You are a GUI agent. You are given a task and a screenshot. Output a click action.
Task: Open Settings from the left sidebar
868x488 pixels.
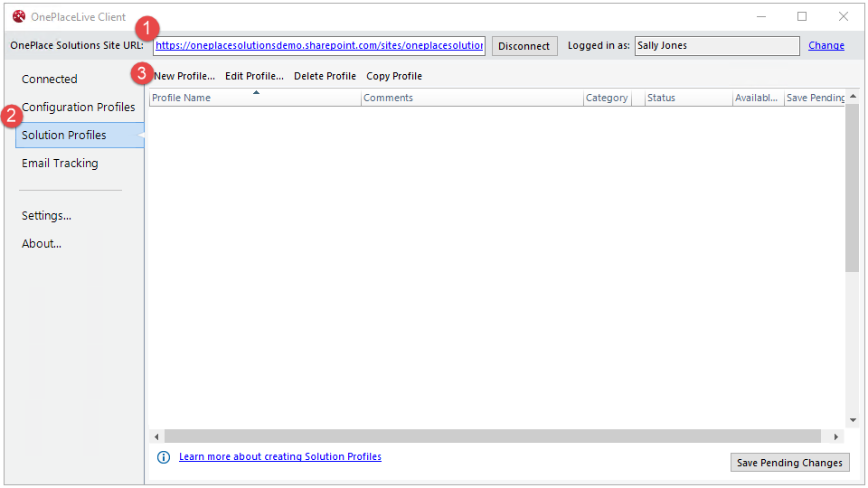click(46, 216)
